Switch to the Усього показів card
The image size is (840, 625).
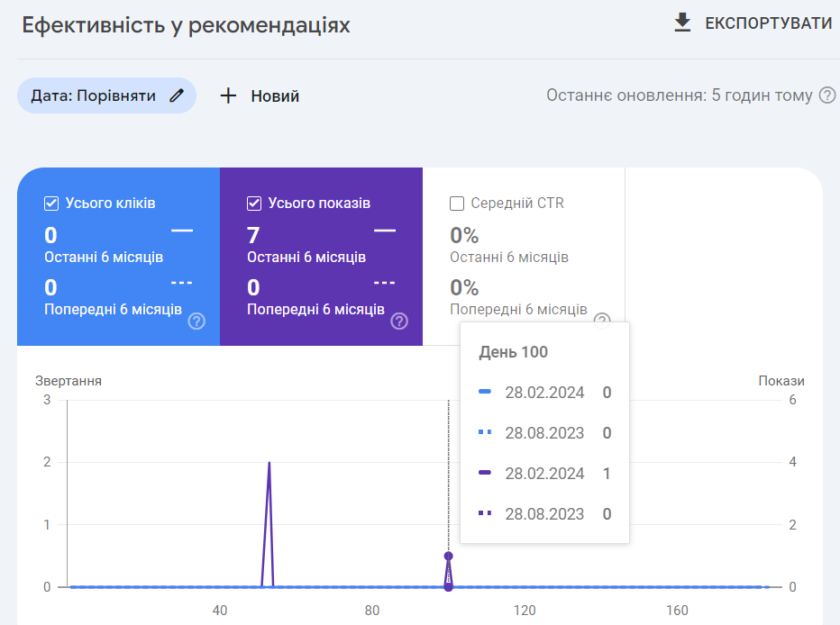(321, 255)
